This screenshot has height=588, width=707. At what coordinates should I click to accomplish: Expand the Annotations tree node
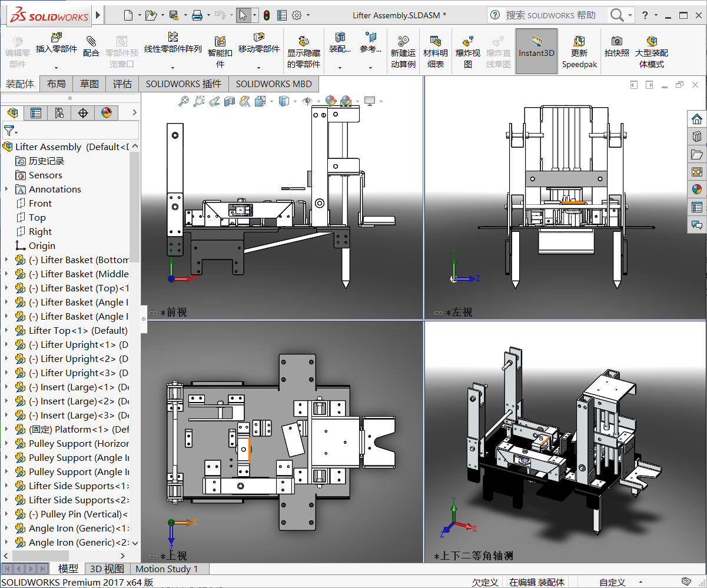(x=6, y=189)
